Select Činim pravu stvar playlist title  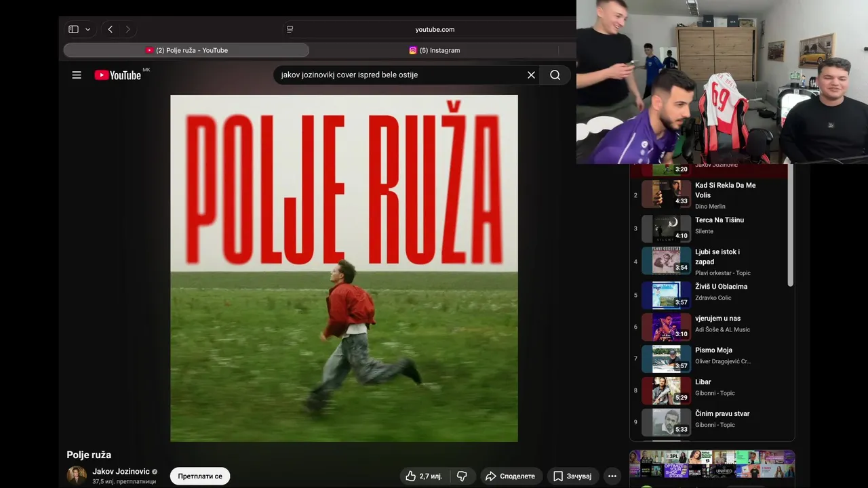click(x=722, y=414)
